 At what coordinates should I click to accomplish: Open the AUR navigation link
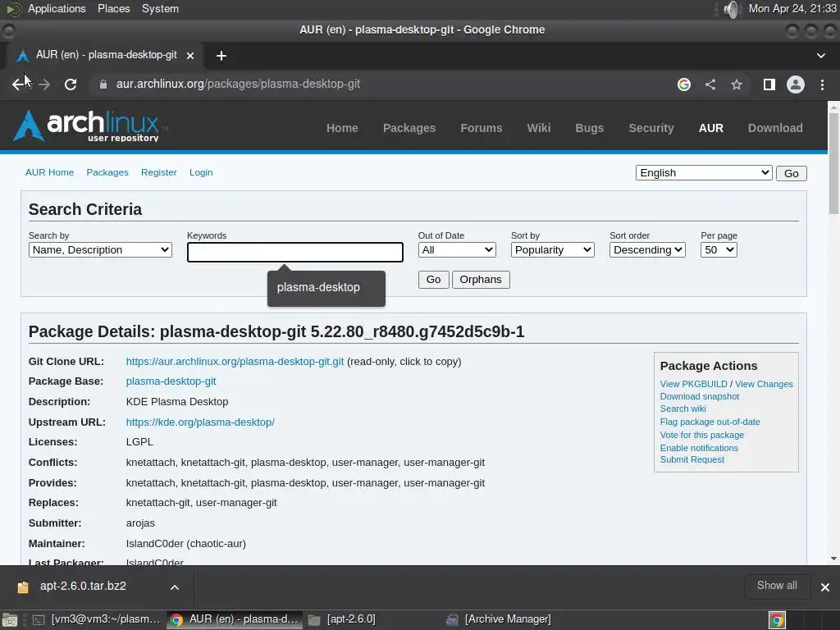711,128
